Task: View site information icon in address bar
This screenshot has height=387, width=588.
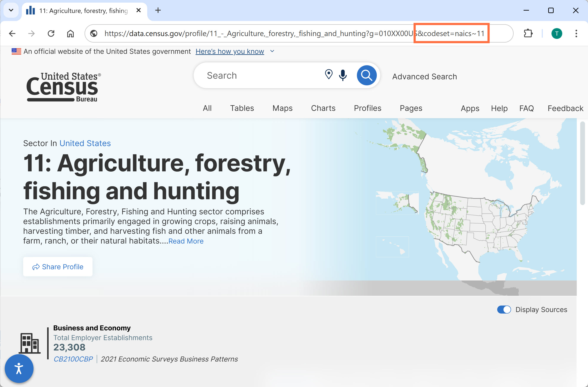Action: tap(94, 33)
